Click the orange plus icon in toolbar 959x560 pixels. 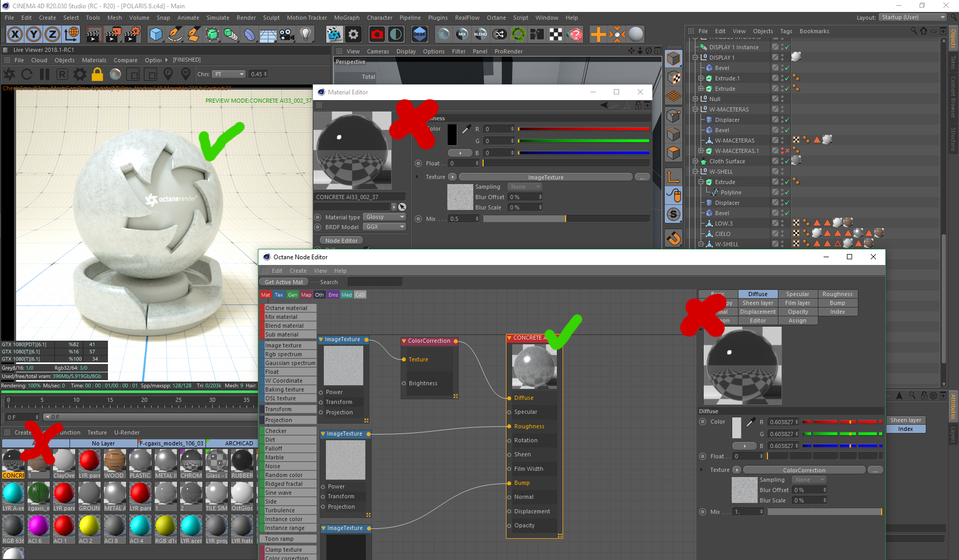tap(598, 35)
